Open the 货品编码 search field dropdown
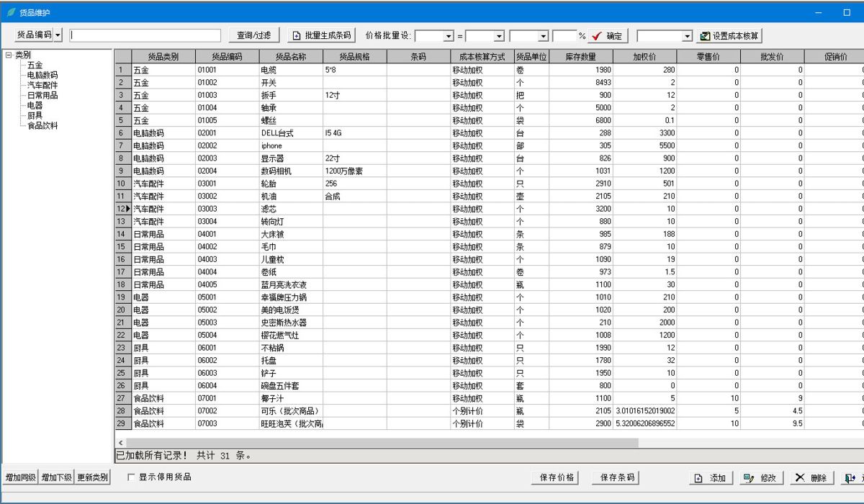 [58, 35]
